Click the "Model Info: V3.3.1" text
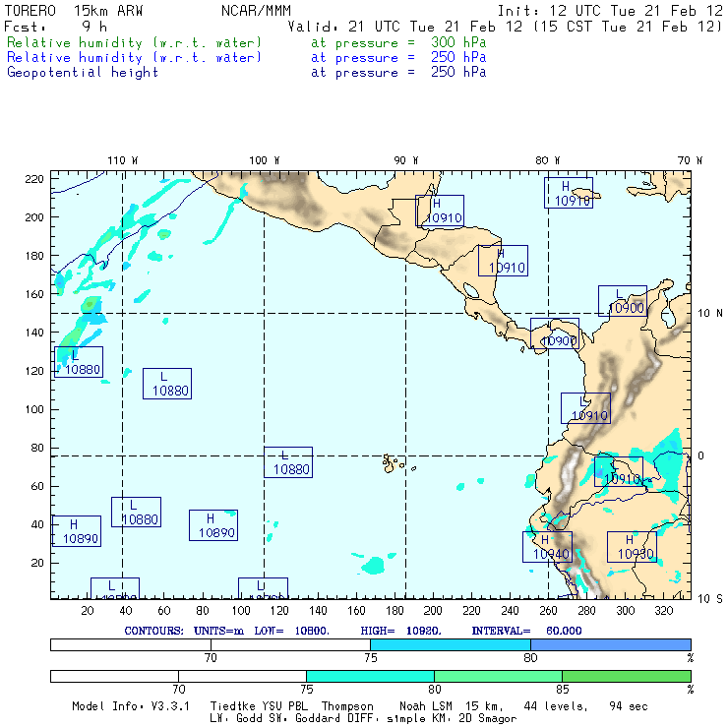Viewport: 728px width, 728px height. [131, 706]
